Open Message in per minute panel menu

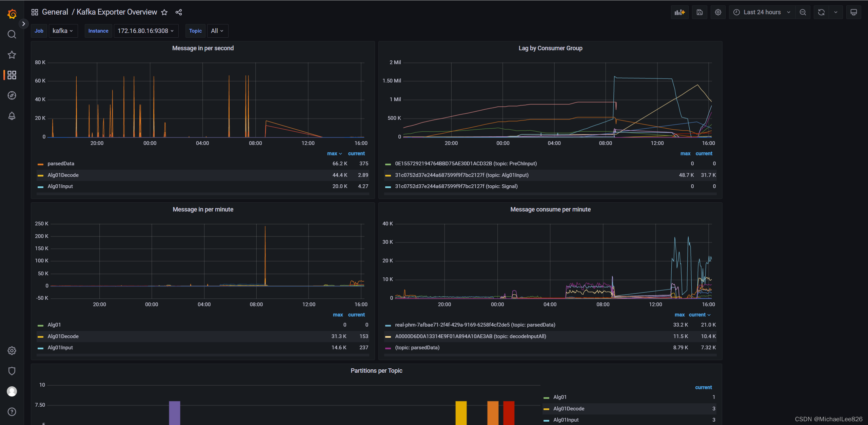point(203,209)
